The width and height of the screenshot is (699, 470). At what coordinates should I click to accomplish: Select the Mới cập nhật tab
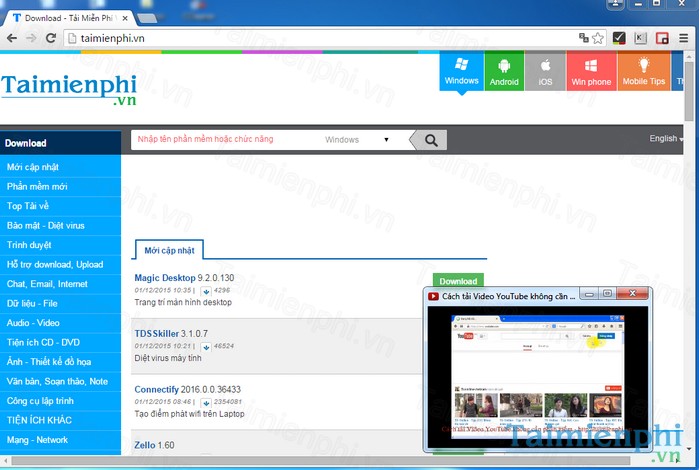[169, 249]
